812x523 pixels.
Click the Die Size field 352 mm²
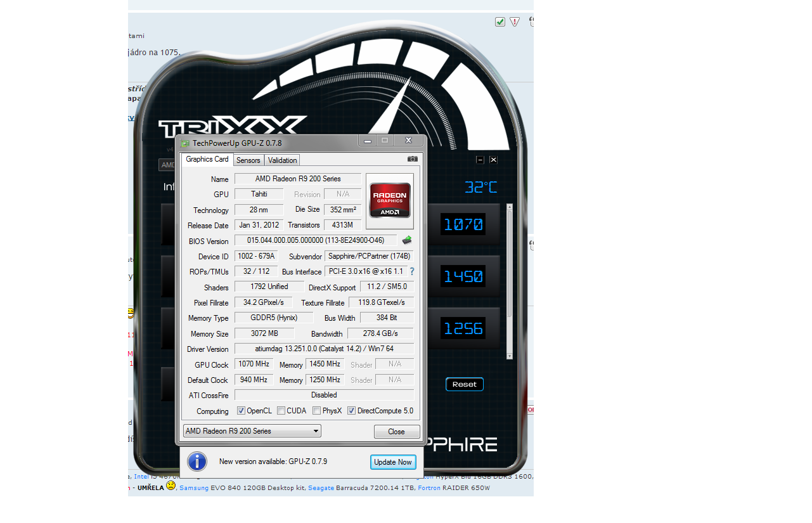point(343,209)
